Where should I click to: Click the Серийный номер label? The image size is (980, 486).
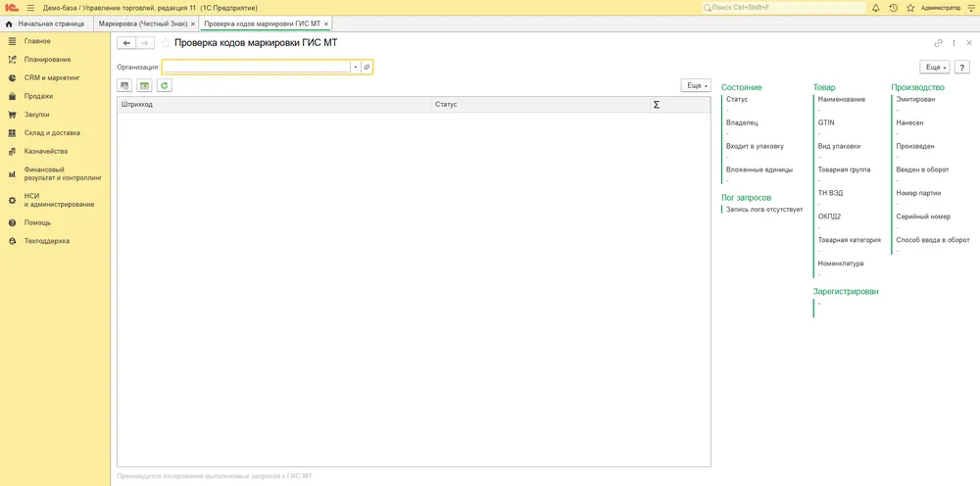(x=923, y=217)
